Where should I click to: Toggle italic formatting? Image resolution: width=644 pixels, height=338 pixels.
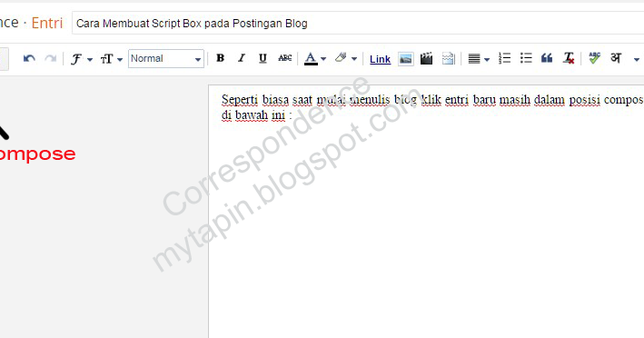(242, 58)
